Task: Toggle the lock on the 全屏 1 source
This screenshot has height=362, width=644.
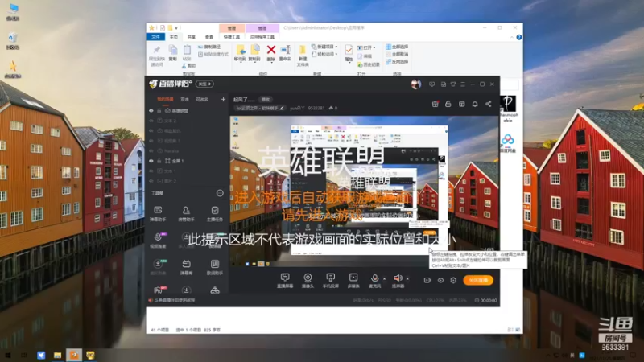Action: [159, 161]
